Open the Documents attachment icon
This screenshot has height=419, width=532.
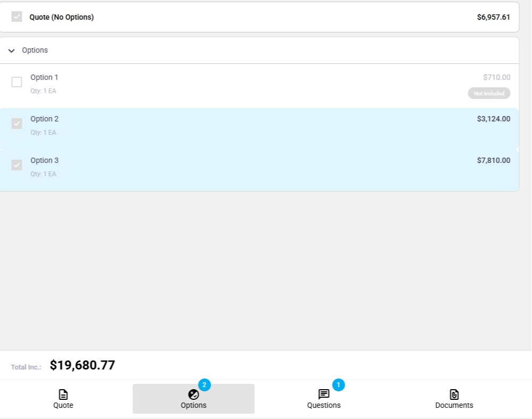(x=454, y=395)
